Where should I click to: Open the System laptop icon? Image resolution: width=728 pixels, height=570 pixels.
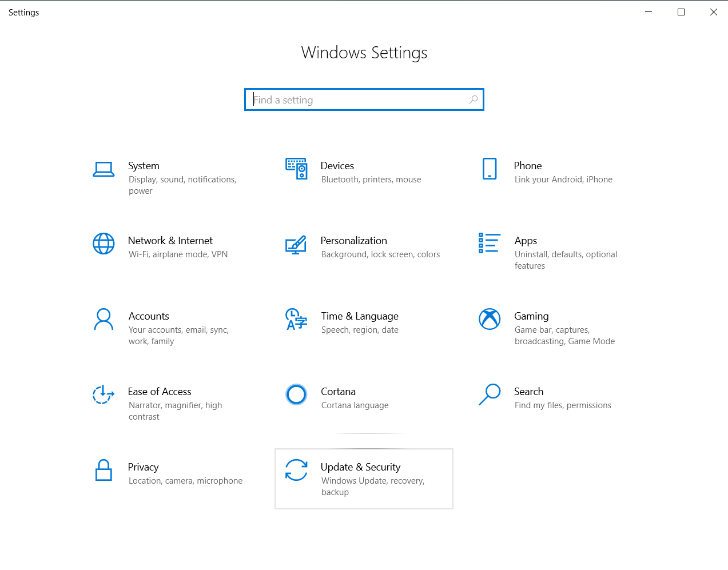[x=104, y=169]
